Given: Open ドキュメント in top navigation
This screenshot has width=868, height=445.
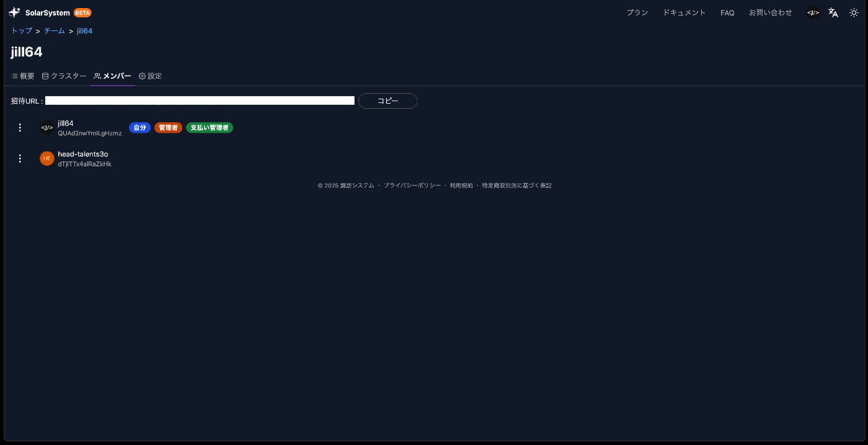Looking at the screenshot, I should 684,12.
